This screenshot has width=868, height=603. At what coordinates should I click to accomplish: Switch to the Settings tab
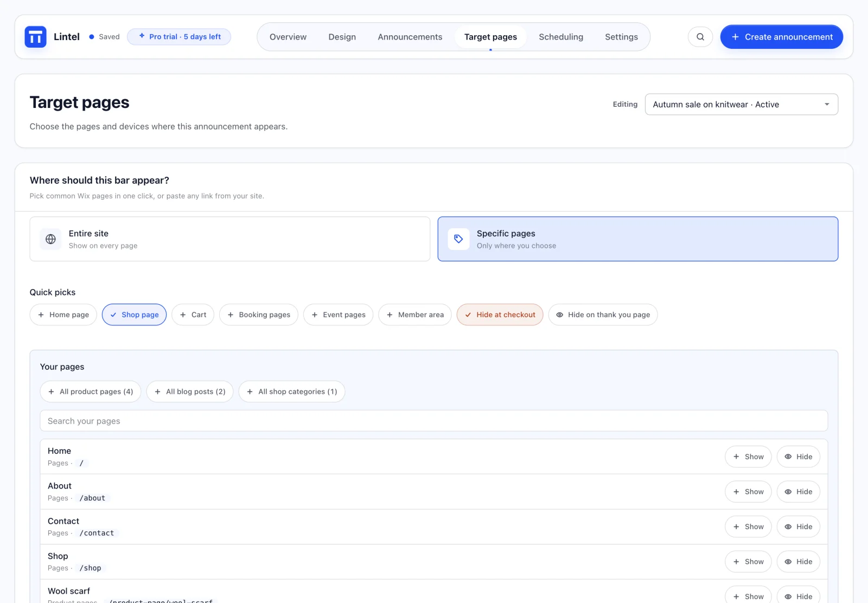(622, 37)
